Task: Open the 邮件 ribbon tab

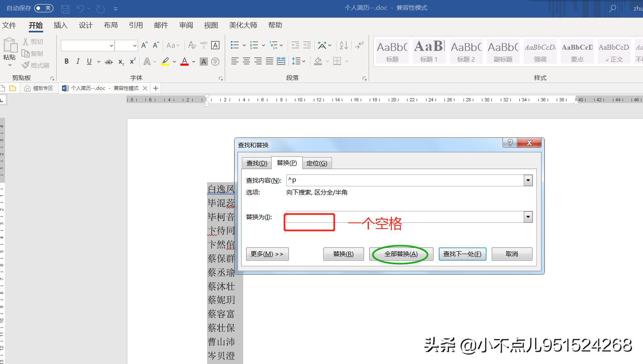Action: (x=161, y=25)
